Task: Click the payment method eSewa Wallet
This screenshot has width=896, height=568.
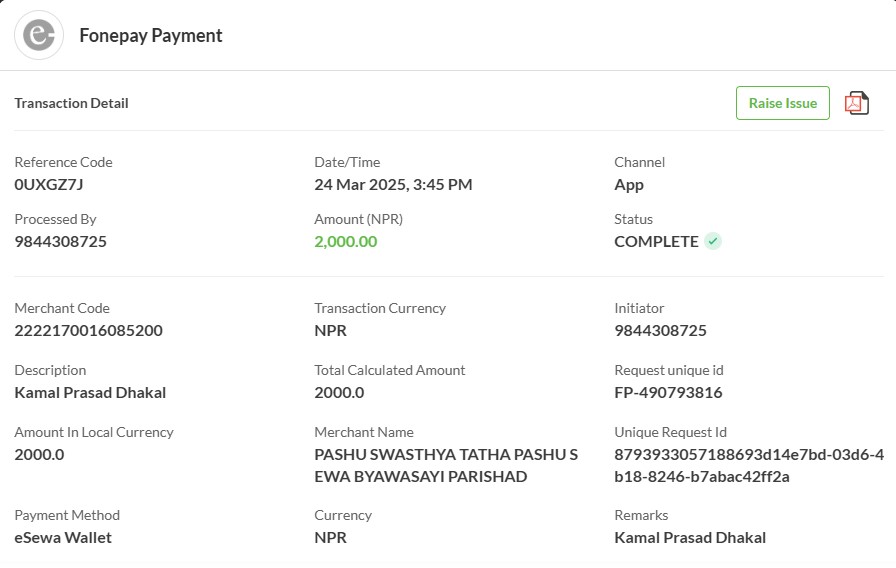Action: pos(63,537)
